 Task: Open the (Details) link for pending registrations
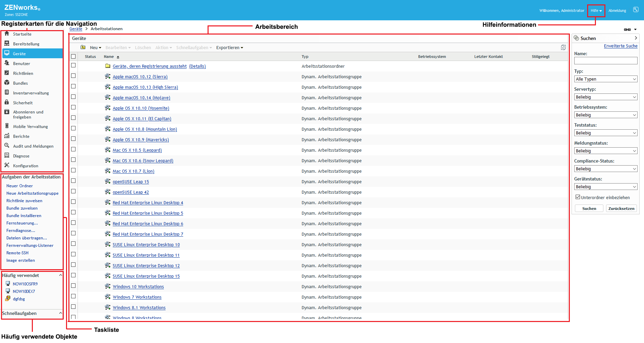point(197,66)
